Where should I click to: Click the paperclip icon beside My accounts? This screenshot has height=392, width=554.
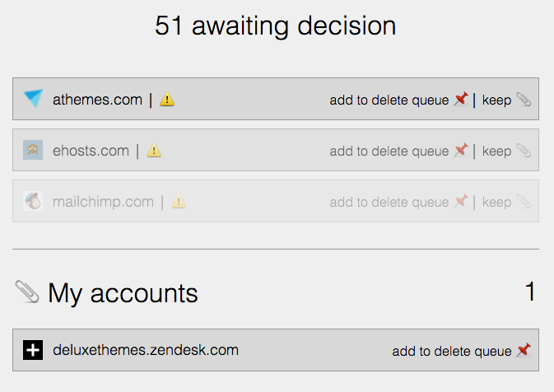[27, 292]
